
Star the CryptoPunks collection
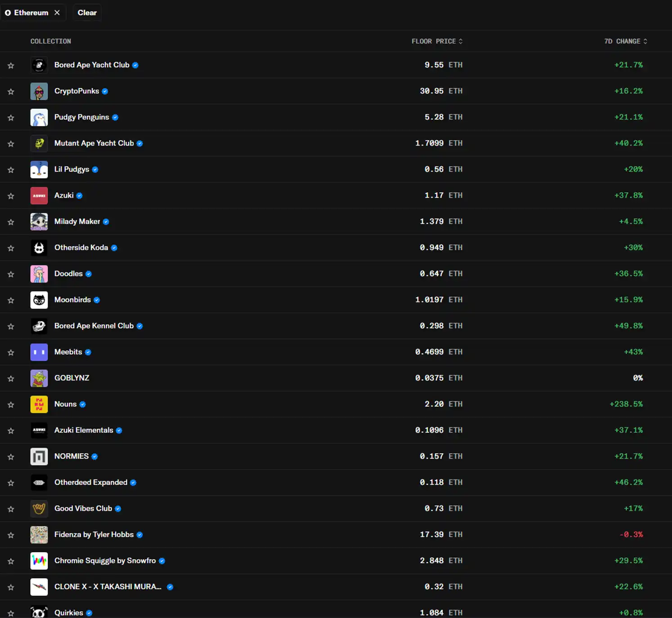point(11,91)
